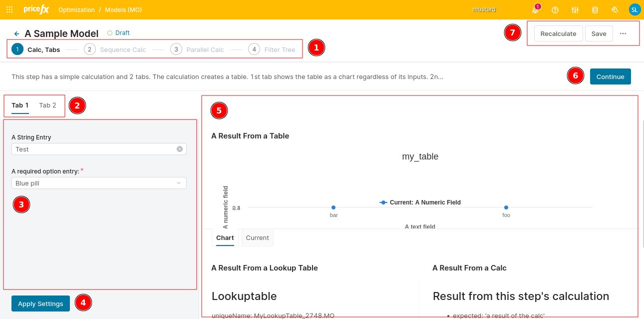This screenshot has width=644, height=319.
Task: Toggle the Current: A Numeric Field legend series
Action: click(420, 202)
